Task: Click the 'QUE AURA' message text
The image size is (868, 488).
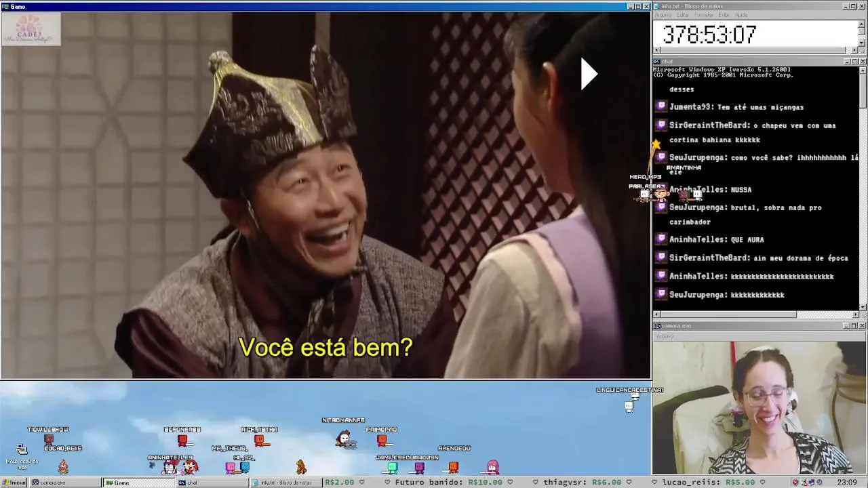Action: (x=747, y=239)
